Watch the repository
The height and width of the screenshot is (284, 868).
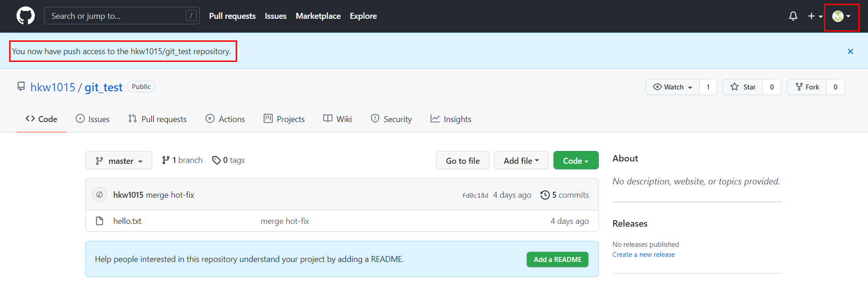pos(673,87)
